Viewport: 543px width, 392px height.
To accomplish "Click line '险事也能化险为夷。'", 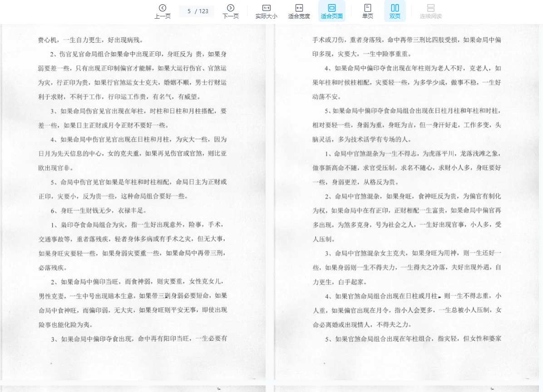I will (65, 324).
